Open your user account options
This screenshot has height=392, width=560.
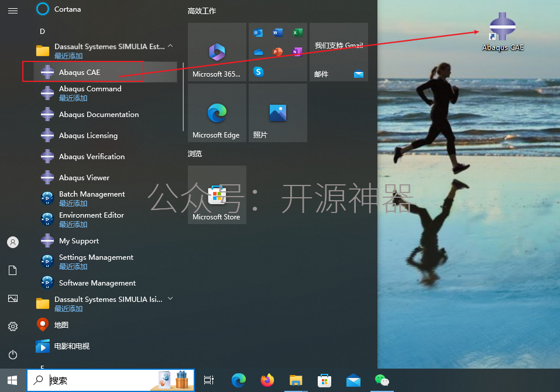click(x=12, y=242)
